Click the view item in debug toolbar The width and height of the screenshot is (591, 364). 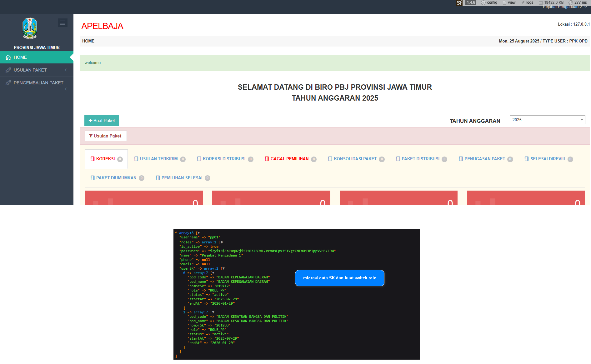509,2
